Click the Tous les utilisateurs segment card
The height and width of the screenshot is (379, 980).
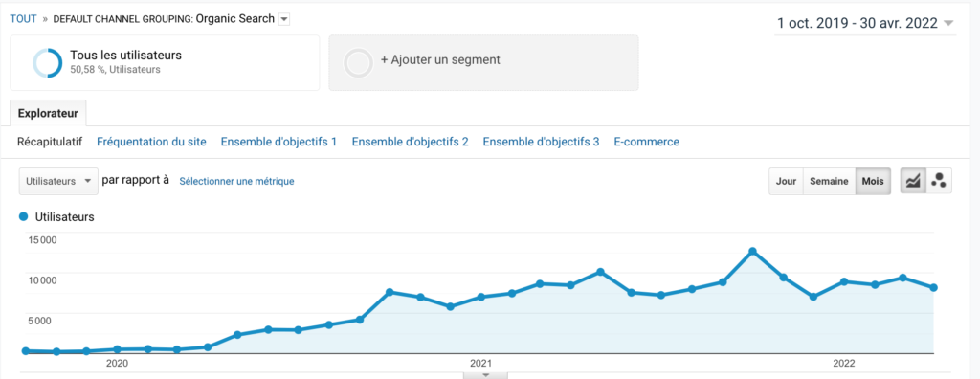165,62
